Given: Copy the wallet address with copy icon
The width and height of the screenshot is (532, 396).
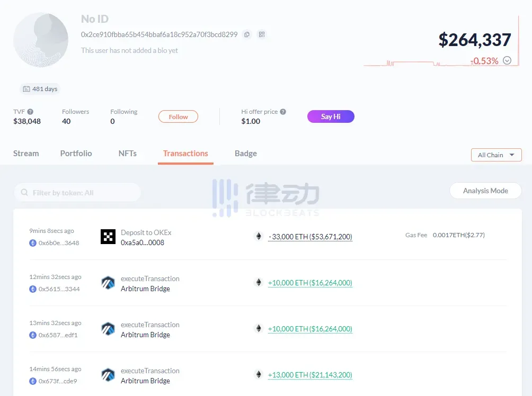Looking at the screenshot, I should (x=246, y=34).
